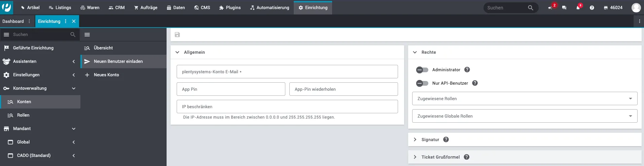Focus the App Pin field
644x166 pixels.
(x=231, y=89)
